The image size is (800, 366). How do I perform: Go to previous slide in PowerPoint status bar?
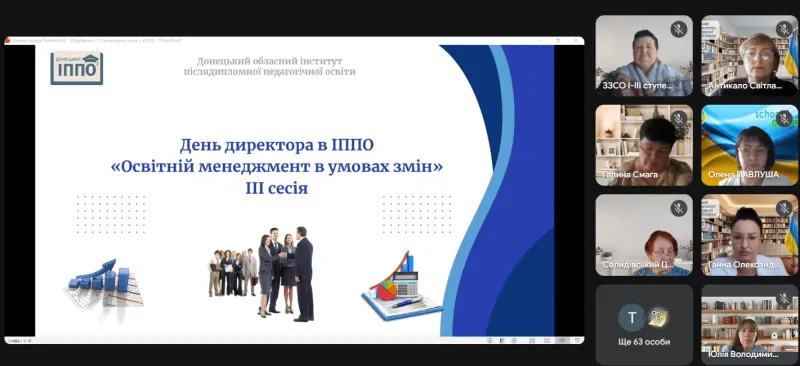click(490, 340)
